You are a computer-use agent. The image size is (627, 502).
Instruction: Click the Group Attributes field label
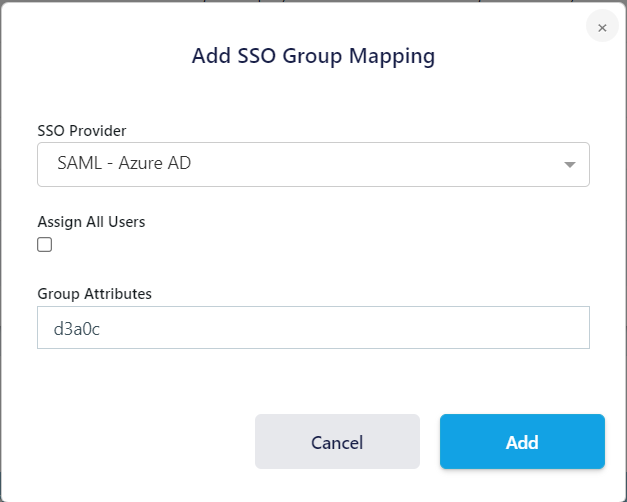tap(94, 293)
